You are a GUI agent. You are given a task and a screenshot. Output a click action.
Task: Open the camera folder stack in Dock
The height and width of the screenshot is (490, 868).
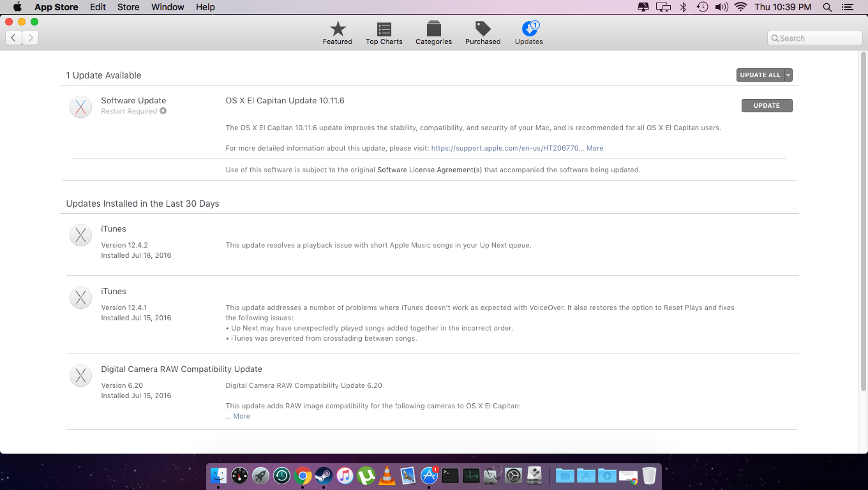point(565,475)
